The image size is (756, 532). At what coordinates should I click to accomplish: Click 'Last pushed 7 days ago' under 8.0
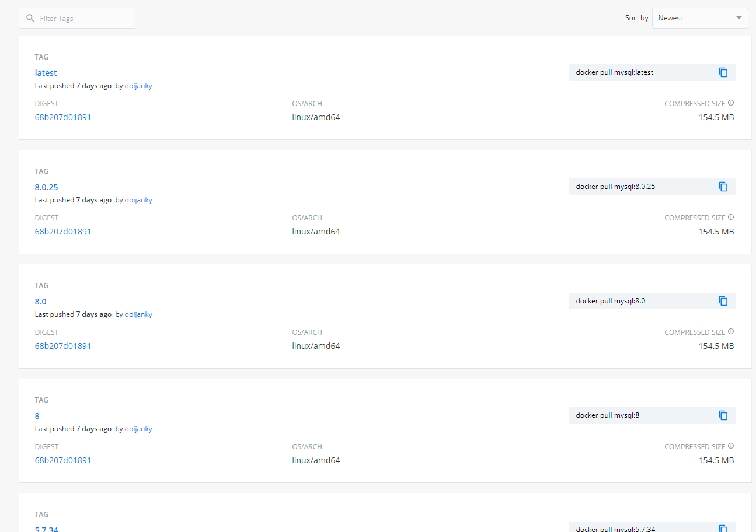point(73,314)
